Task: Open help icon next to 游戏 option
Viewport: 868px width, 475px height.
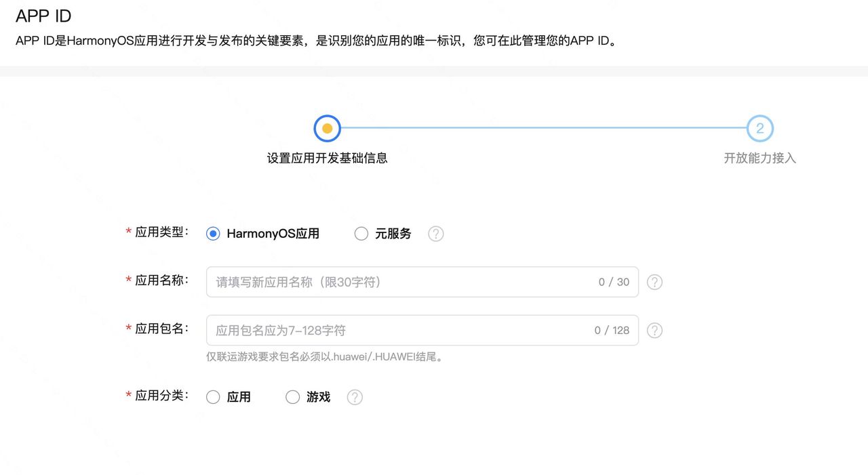Action: pyautogui.click(x=355, y=397)
